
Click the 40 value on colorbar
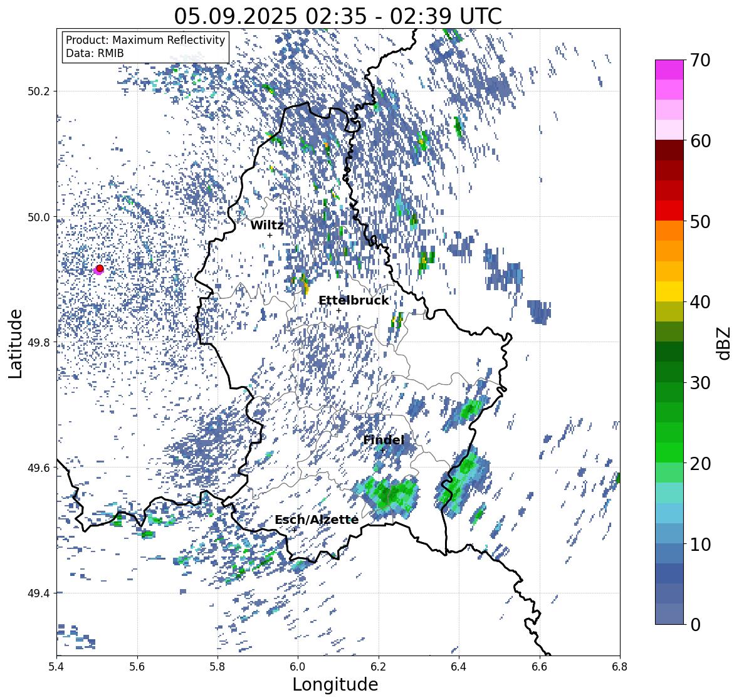[700, 302]
